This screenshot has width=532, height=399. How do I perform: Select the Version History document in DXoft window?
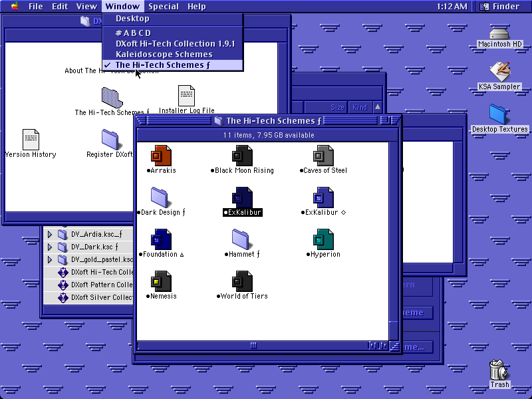tap(31, 140)
